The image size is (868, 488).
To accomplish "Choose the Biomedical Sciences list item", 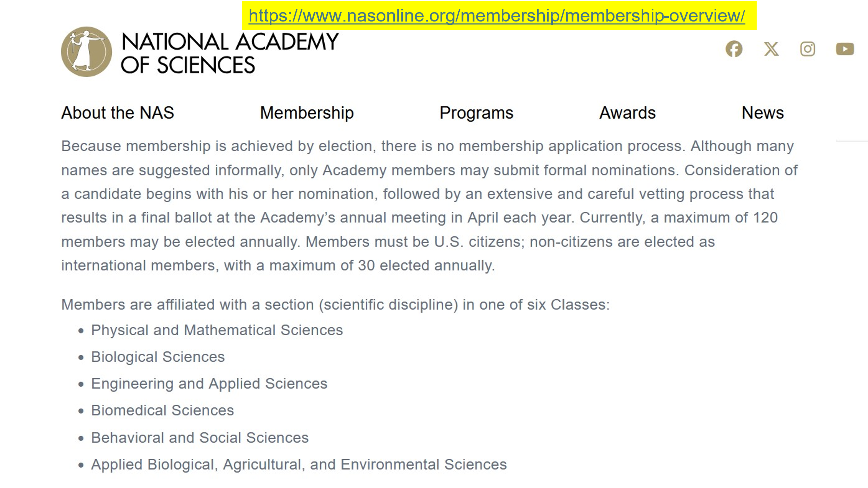I will [x=162, y=410].
